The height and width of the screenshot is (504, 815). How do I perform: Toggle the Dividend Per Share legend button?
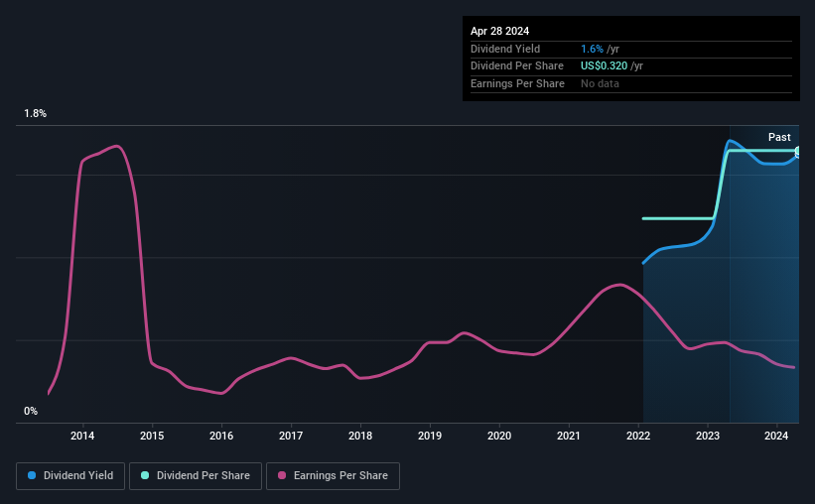(x=196, y=476)
